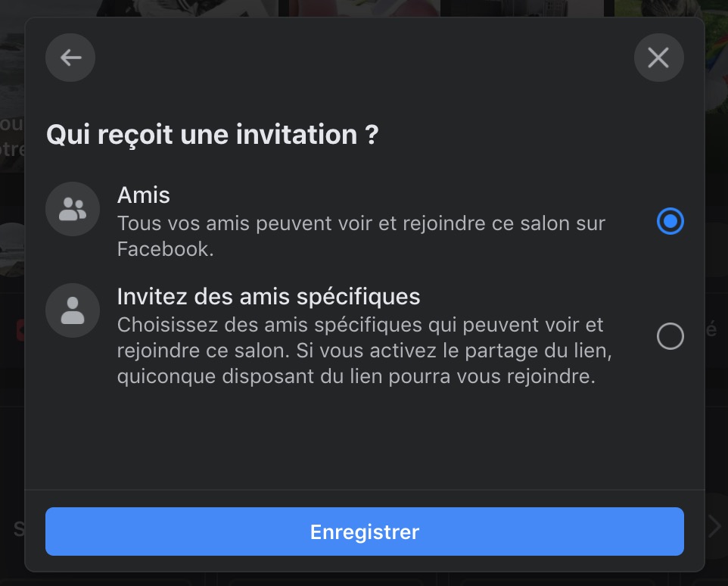Click the group-of-friends icon beside Amis

pos(73,209)
